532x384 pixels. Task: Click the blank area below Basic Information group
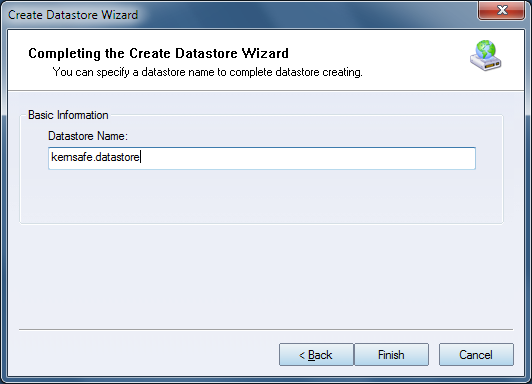point(261,275)
